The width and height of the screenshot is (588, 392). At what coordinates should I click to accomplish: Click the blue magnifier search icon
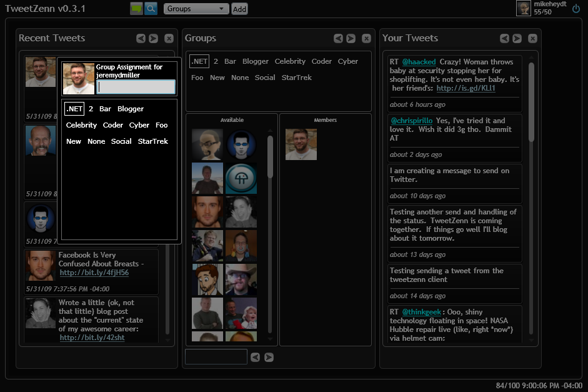[x=151, y=9]
